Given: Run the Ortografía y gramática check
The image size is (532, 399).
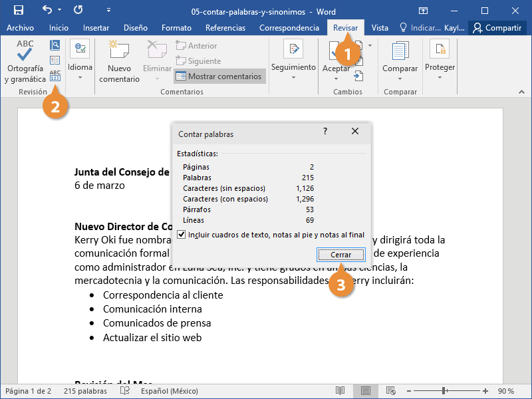Looking at the screenshot, I should coord(25,61).
